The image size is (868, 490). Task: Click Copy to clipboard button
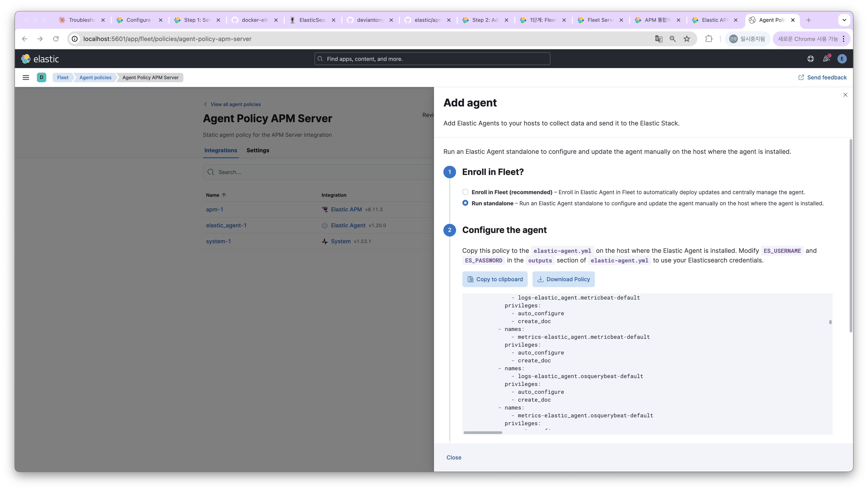[495, 279]
